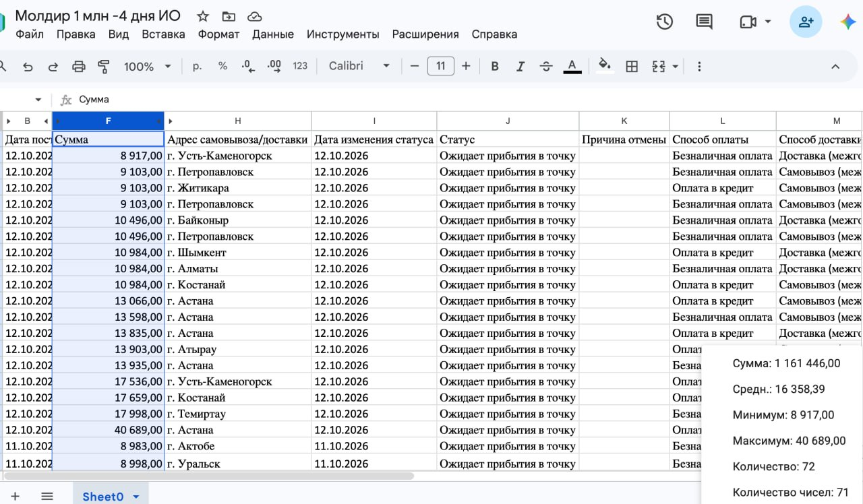Screen dimensions: 863x504
Task: Open the Calibri font dropdown
Action: 359,66
